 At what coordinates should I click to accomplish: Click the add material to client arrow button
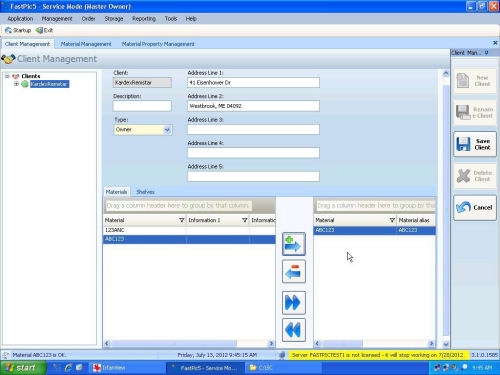pyautogui.click(x=293, y=244)
